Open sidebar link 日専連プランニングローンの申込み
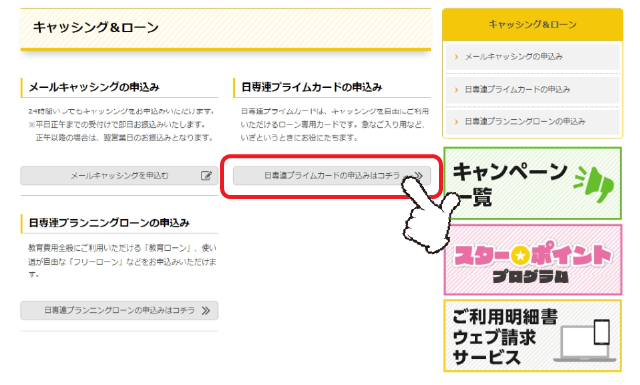 coord(533,122)
